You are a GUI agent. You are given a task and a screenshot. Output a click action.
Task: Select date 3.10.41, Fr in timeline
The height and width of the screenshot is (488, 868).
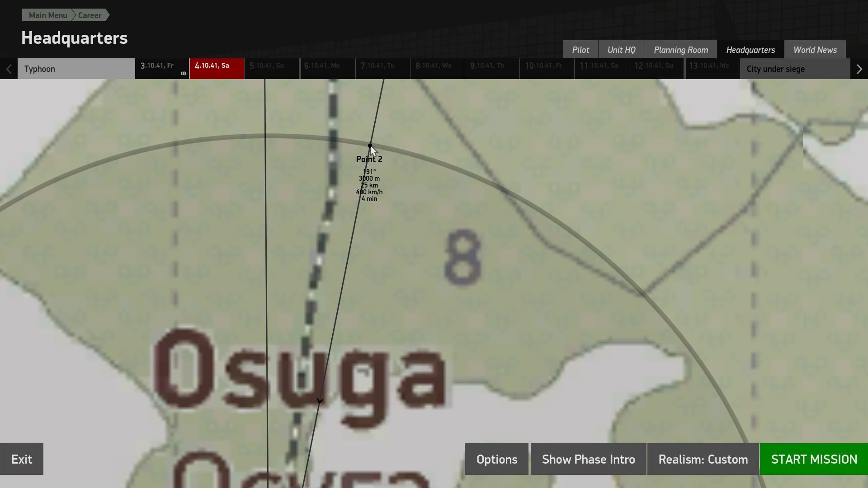(162, 69)
